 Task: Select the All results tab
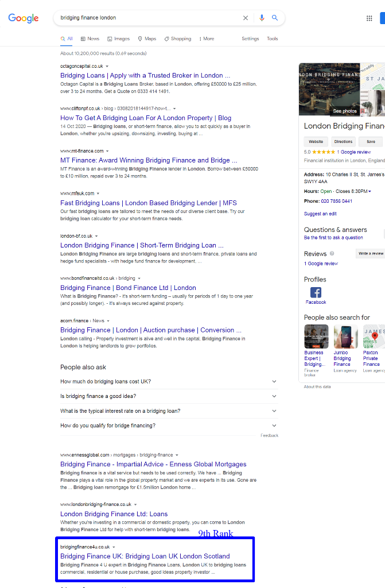[67, 38]
